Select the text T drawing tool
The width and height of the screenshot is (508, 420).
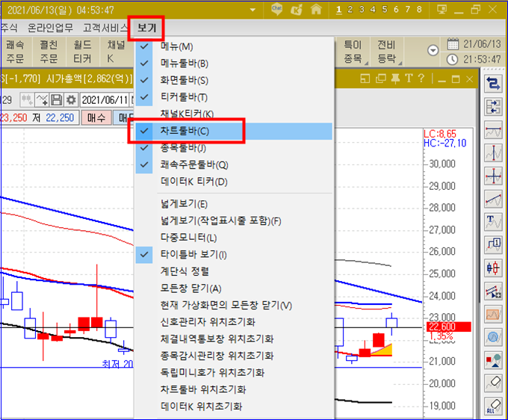tap(493, 222)
